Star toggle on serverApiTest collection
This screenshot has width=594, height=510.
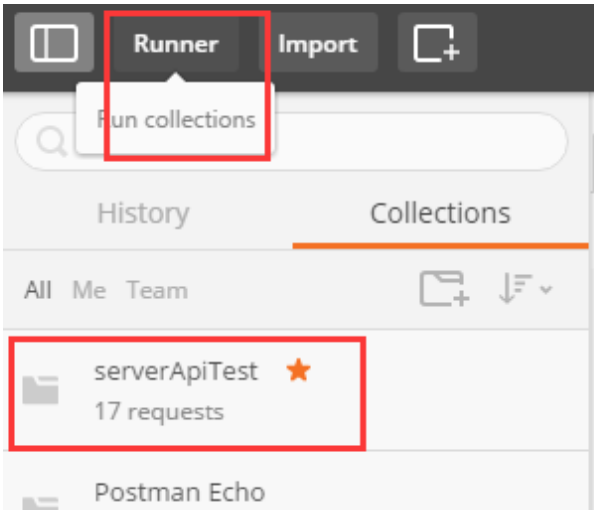299,370
